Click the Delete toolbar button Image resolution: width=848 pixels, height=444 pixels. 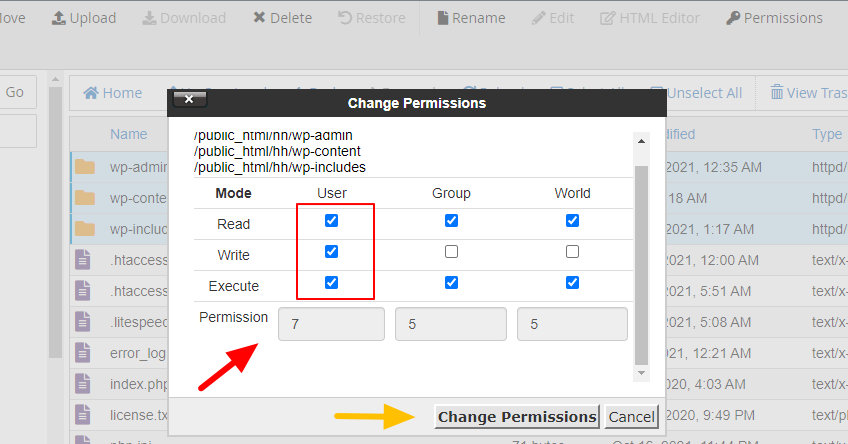[x=260, y=18]
